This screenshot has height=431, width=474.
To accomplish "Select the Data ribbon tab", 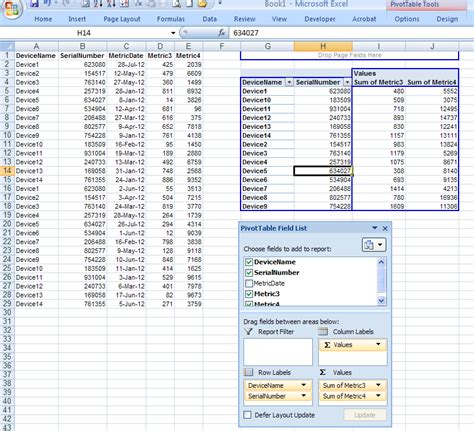I will click(210, 19).
